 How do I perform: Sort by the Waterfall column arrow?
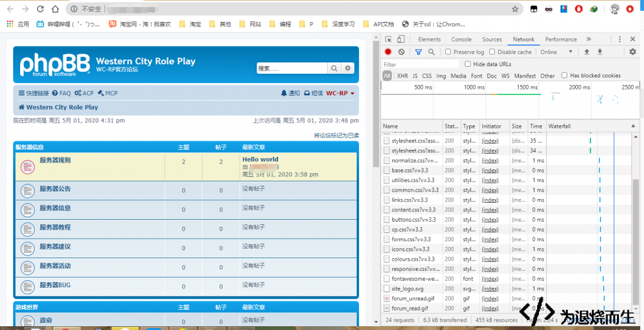(633, 127)
